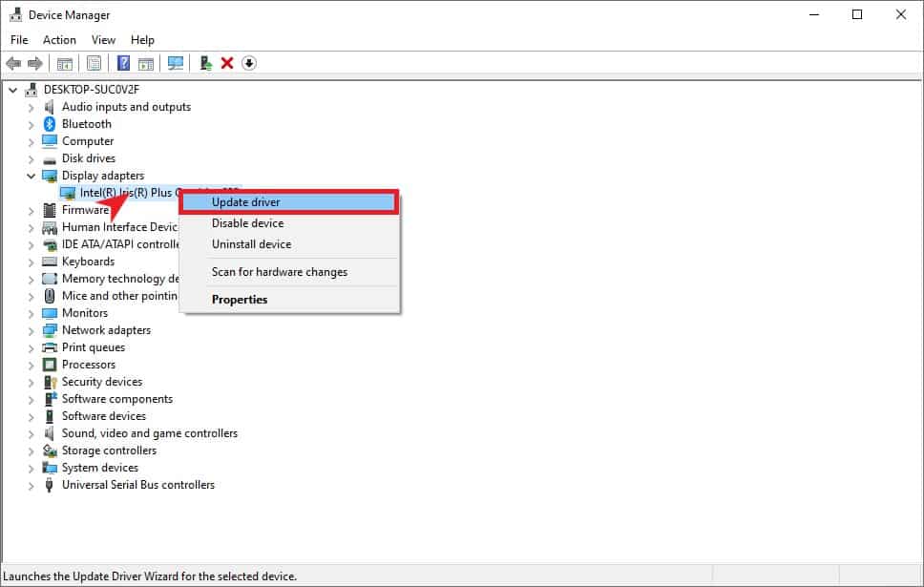
Task: Toggle the action pane toolbar icon
Action: point(145,63)
